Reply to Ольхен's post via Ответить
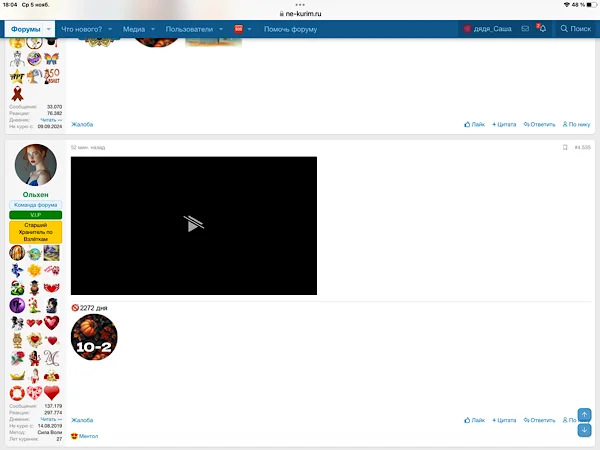This screenshot has height=450, width=600. [x=539, y=420]
